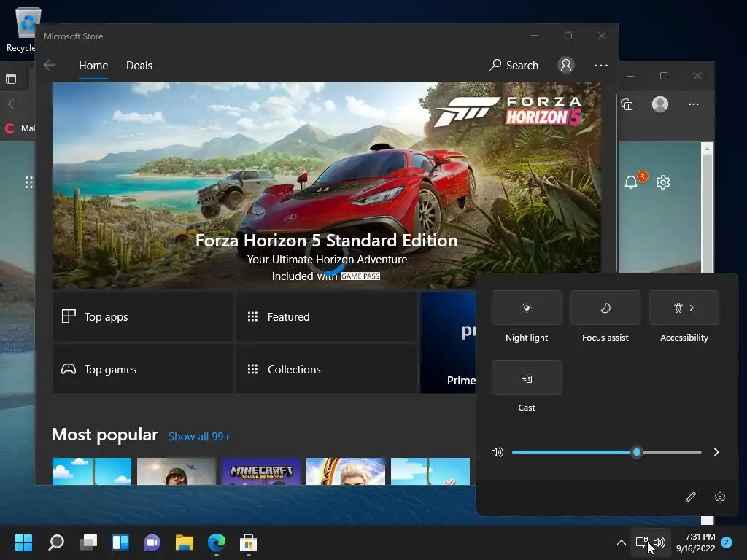Show hidden icons chevron in system tray
The image size is (747, 560).
tap(622, 542)
